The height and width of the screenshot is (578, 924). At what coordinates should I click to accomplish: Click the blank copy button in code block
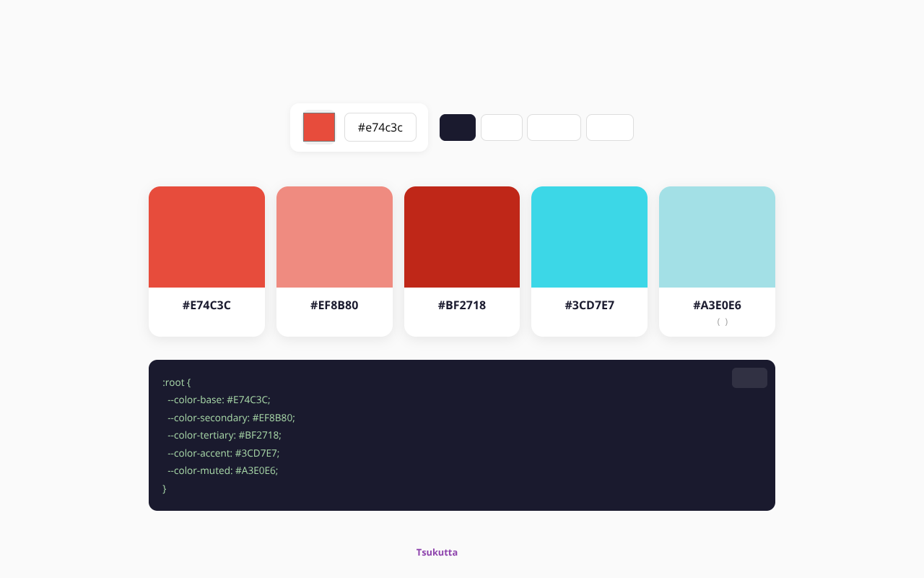pos(749,378)
